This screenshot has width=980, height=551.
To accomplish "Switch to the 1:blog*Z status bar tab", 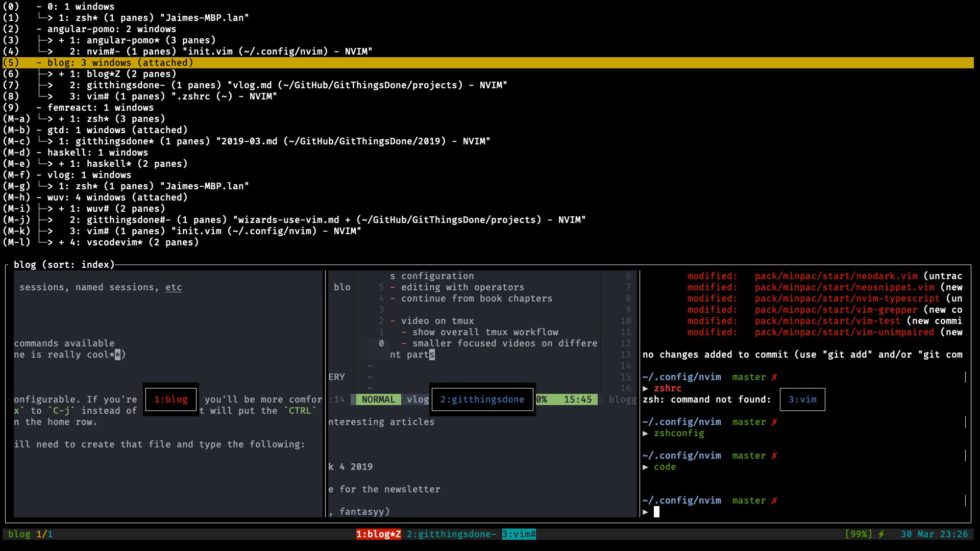I will pyautogui.click(x=378, y=534).
